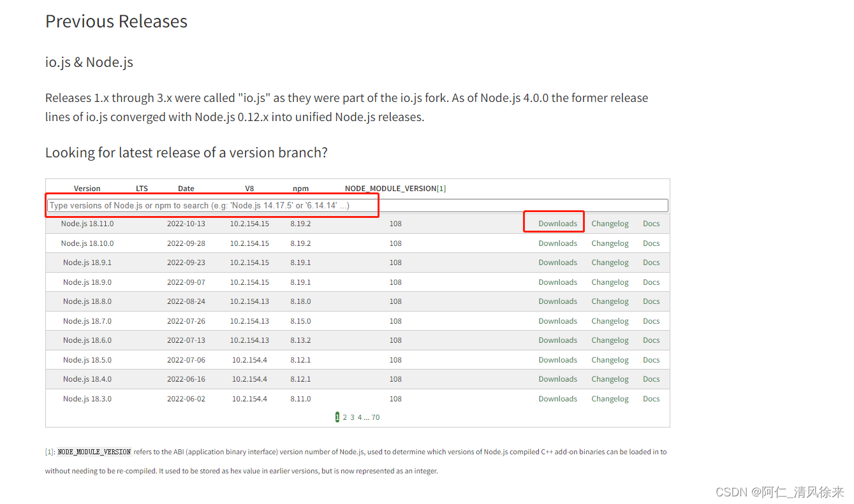Screen dimensions: 854x504
Task: Open Downloads for Node.js 18.5.0
Action: (x=557, y=360)
